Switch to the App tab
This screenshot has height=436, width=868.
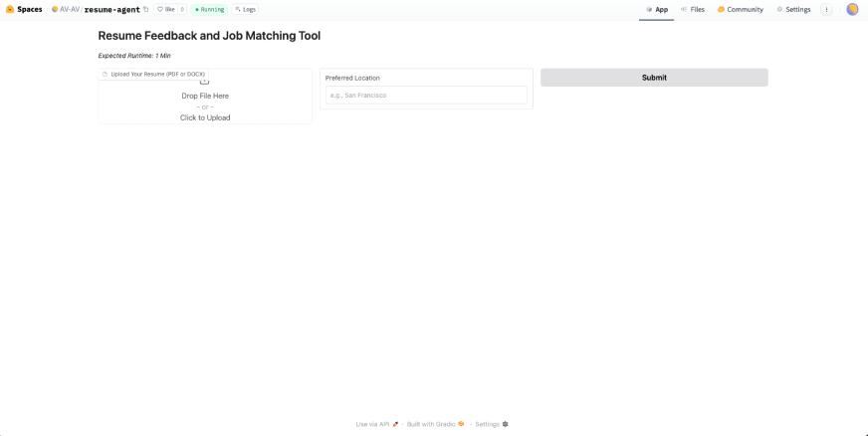[x=657, y=9]
